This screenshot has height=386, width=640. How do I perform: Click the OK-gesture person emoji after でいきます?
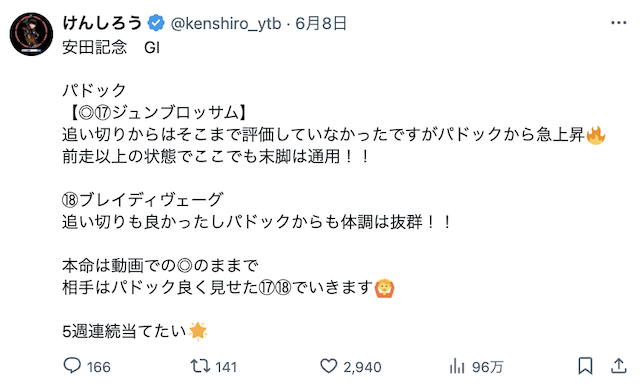(x=384, y=288)
